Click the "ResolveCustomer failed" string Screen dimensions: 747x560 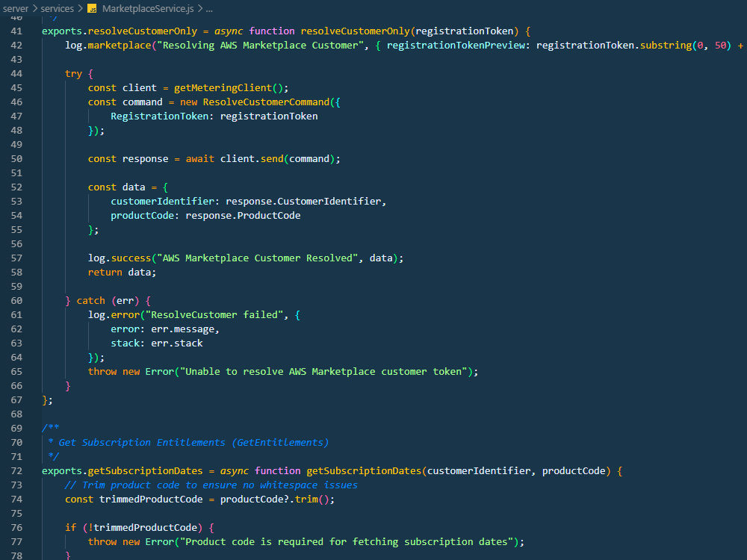click(214, 315)
